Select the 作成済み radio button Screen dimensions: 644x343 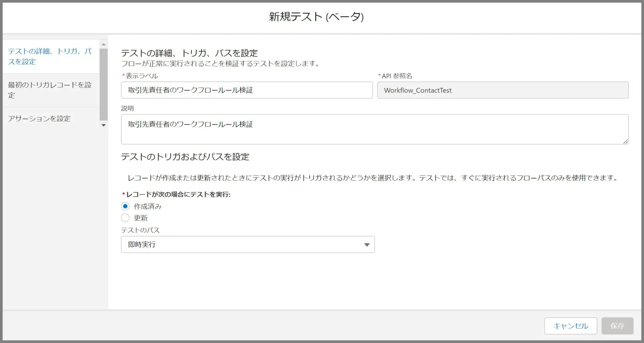point(125,206)
